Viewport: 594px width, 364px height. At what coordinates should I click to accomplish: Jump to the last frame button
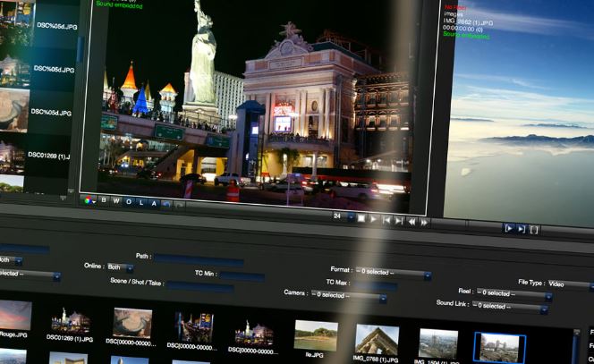[x=398, y=221]
